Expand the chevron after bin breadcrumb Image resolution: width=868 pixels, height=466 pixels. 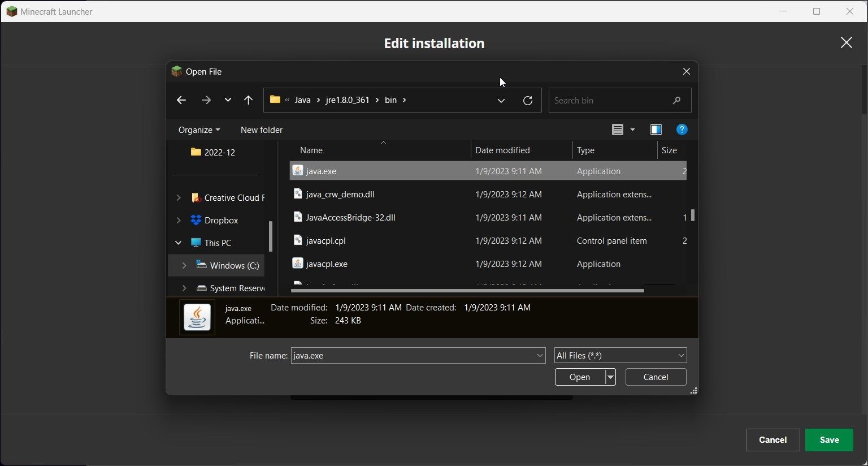[404, 100]
